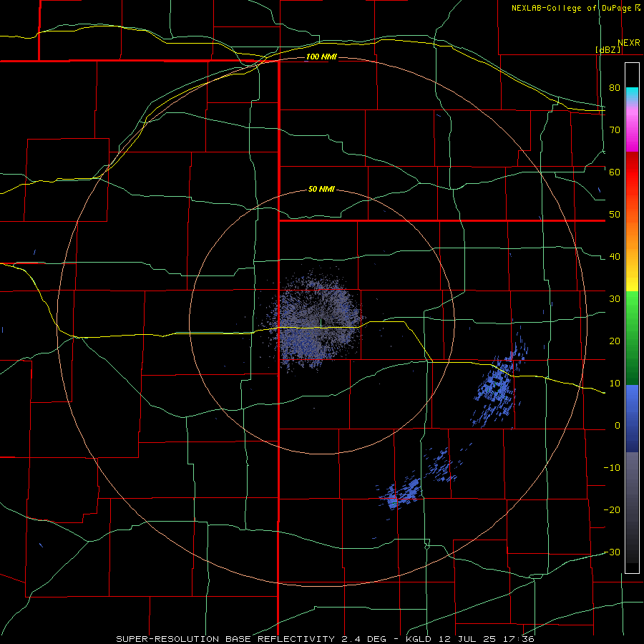
Task: Click the blue segment of the dBZ color bar
Action: pos(632,419)
